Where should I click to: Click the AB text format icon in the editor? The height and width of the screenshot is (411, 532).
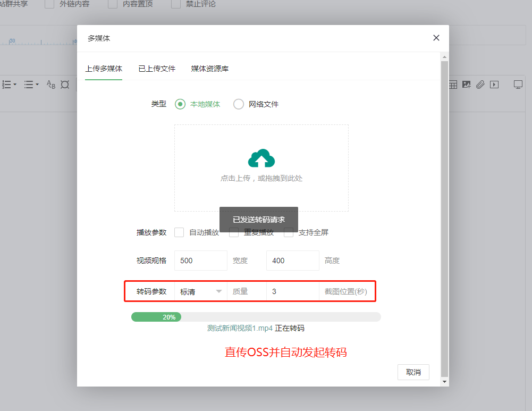tap(51, 85)
